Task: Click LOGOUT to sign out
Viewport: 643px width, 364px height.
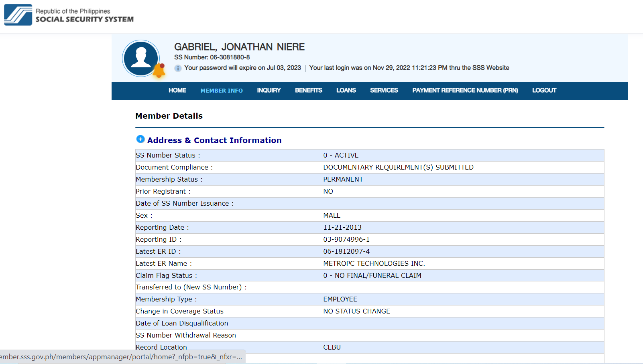Action: tap(544, 91)
